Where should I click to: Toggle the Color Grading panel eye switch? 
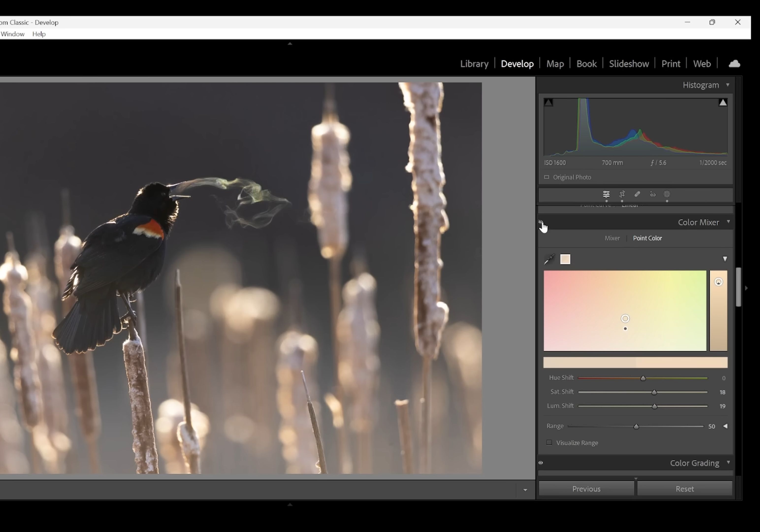(x=541, y=463)
